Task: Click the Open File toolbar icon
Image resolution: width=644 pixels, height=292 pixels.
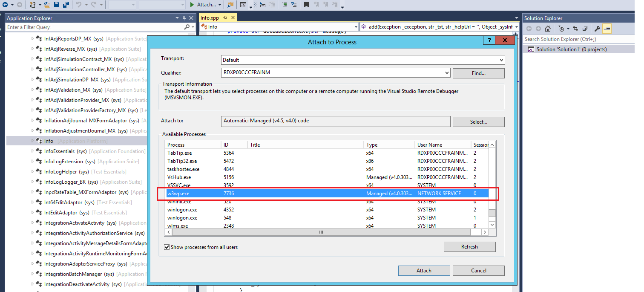Action: coord(47,5)
